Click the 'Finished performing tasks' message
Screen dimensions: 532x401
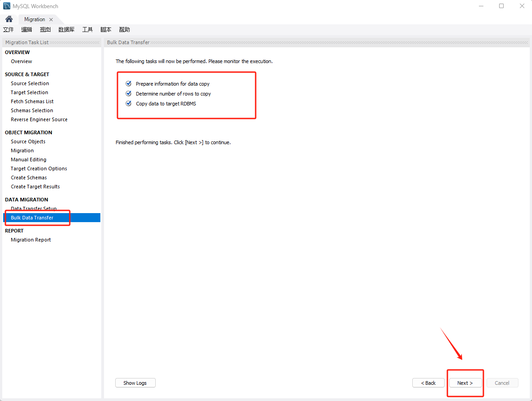point(173,142)
